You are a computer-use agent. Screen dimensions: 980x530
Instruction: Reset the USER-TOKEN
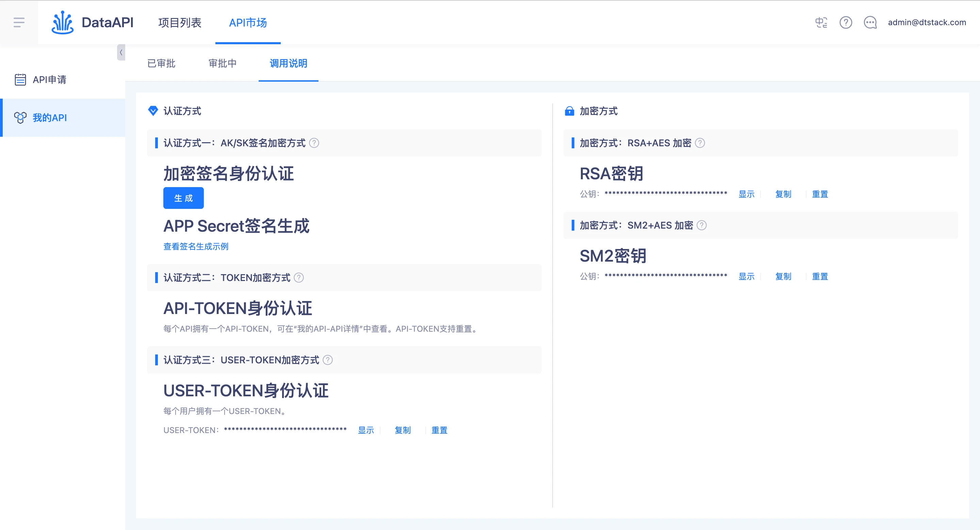pos(439,430)
